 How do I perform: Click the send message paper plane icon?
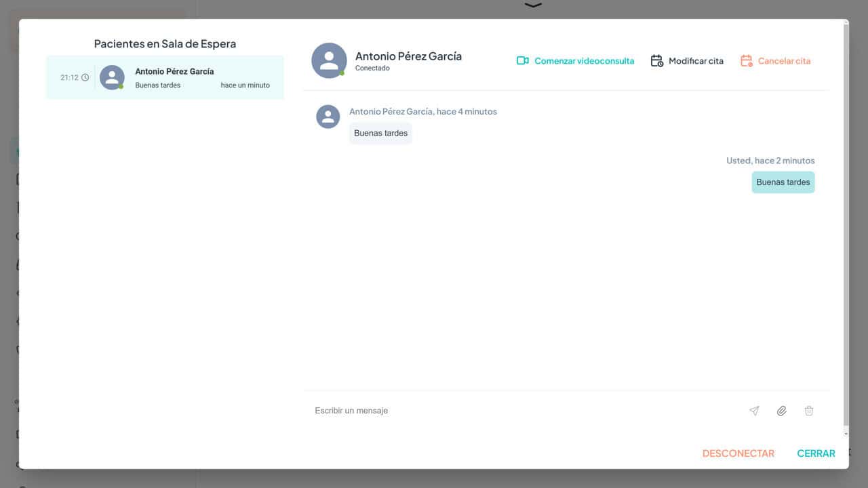click(754, 411)
